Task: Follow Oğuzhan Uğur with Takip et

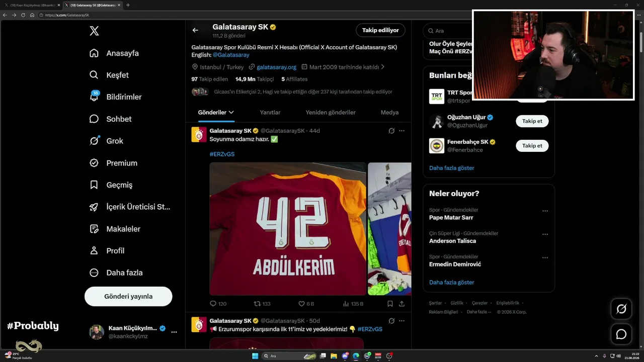Action: (532, 121)
